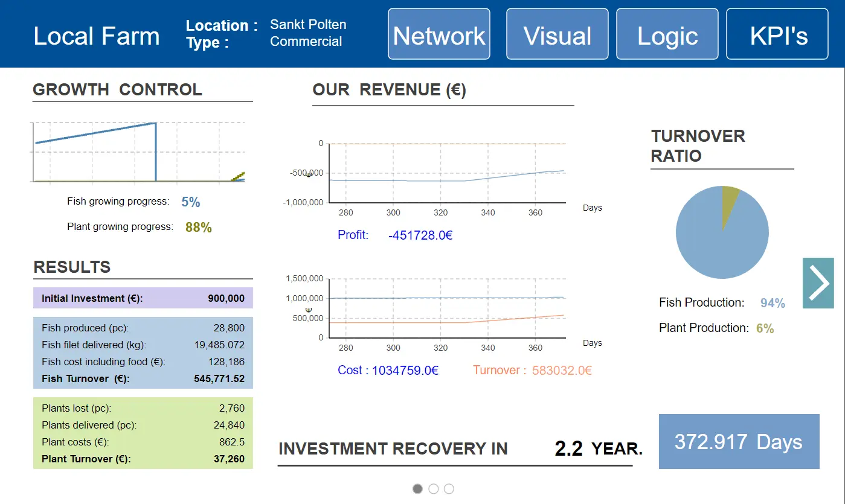The width and height of the screenshot is (845, 504).
Task: Click the next-page chevron arrow
Action: pos(818,283)
